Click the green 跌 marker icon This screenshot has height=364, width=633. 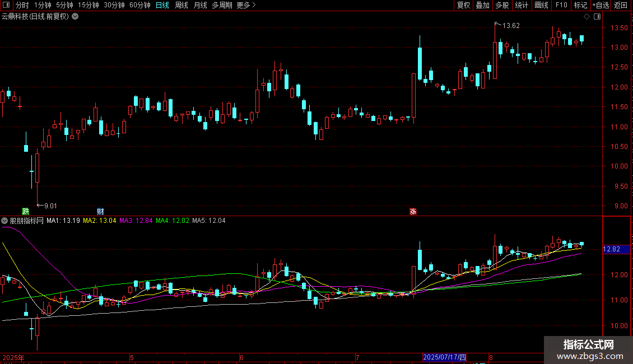pos(26,212)
